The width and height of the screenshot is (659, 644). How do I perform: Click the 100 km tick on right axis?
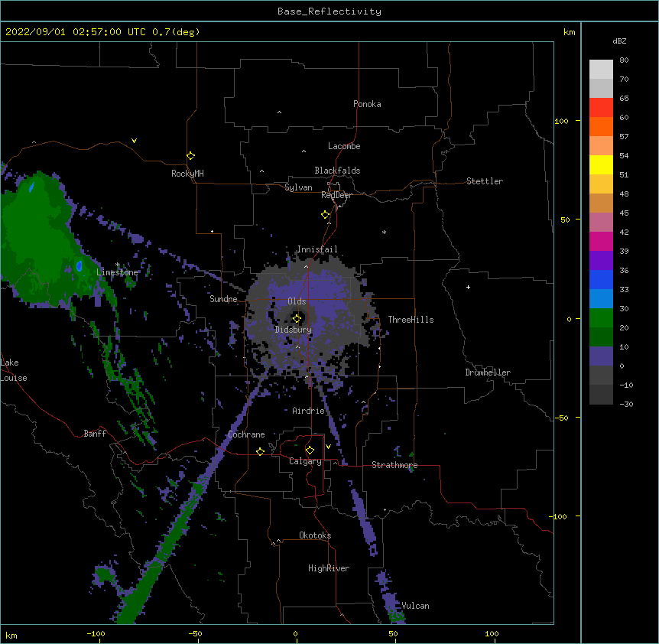[562, 121]
